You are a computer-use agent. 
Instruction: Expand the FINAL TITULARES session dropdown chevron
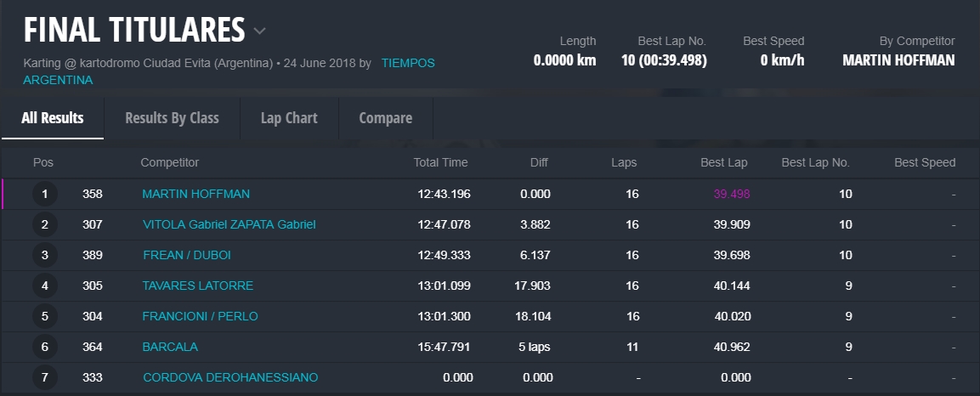pos(259,31)
